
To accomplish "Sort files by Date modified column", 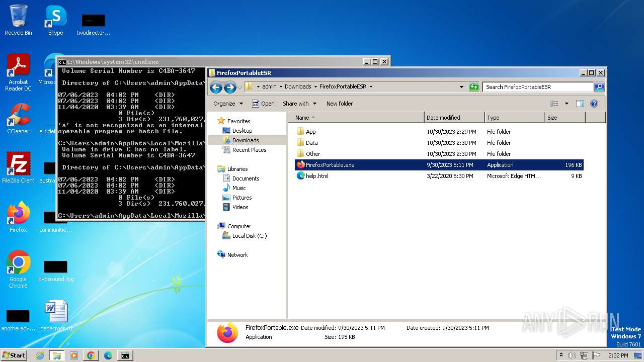I will point(454,118).
